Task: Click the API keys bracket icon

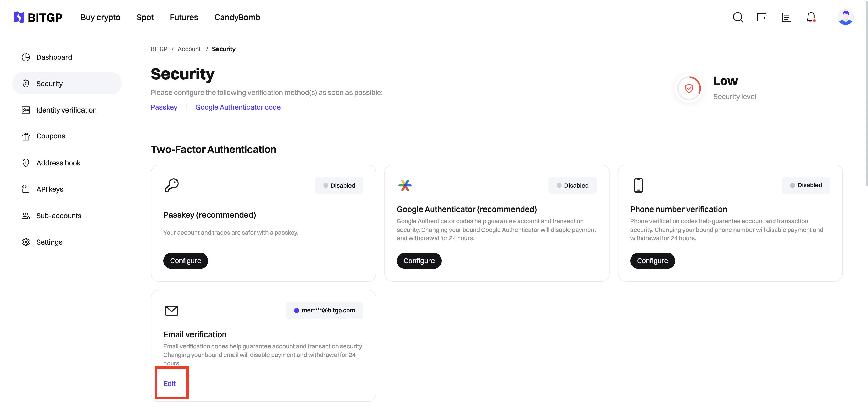Action: pyautogui.click(x=26, y=189)
